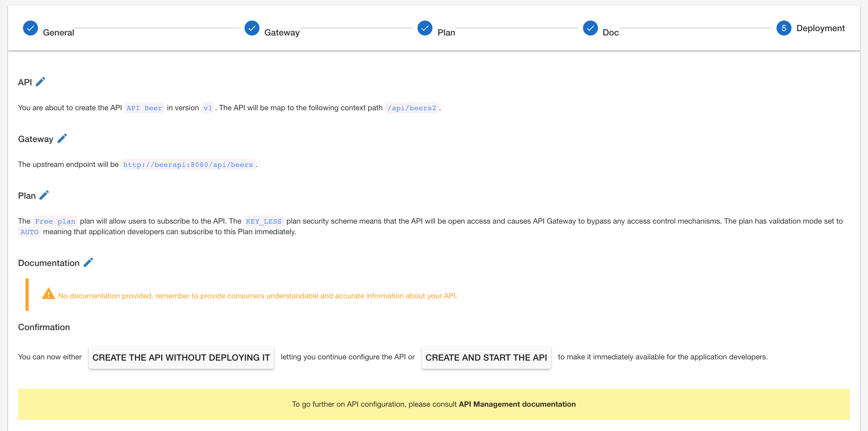868x431 pixels.
Task: Click the Doc step checkmark circle
Action: (590, 28)
